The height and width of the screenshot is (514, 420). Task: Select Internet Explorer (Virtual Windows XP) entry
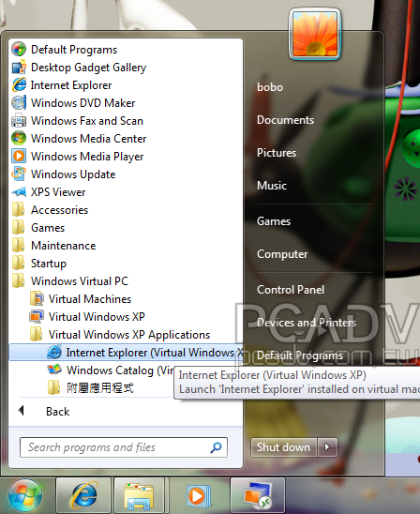127,353
